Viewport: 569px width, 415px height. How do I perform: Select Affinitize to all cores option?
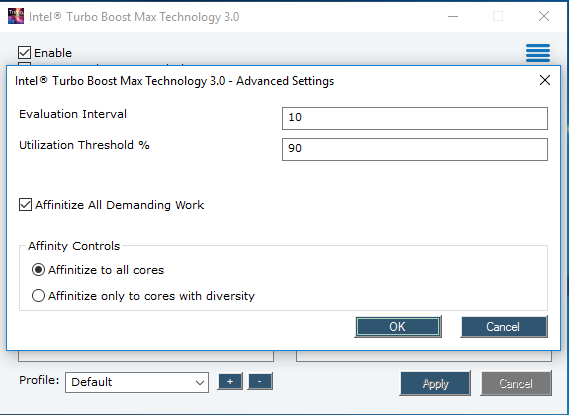[x=38, y=270]
